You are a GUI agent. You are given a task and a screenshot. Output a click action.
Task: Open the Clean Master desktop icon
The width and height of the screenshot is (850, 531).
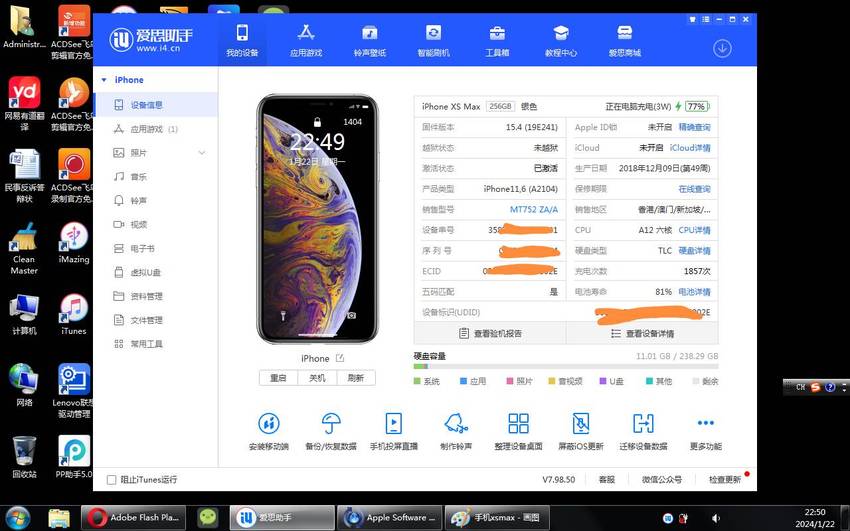(x=24, y=248)
